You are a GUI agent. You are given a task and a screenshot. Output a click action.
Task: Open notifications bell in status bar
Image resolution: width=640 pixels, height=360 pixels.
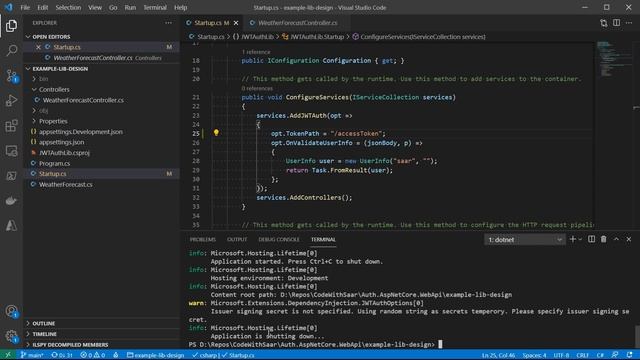pos(630,355)
